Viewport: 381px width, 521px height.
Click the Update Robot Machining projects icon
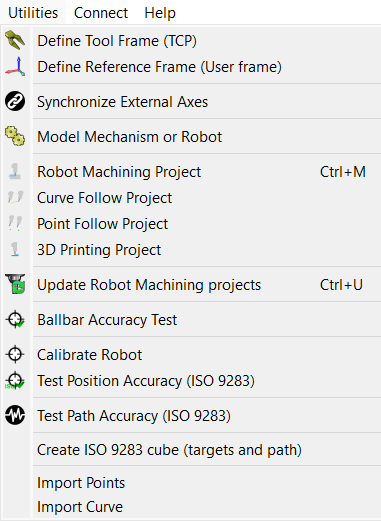(15, 284)
